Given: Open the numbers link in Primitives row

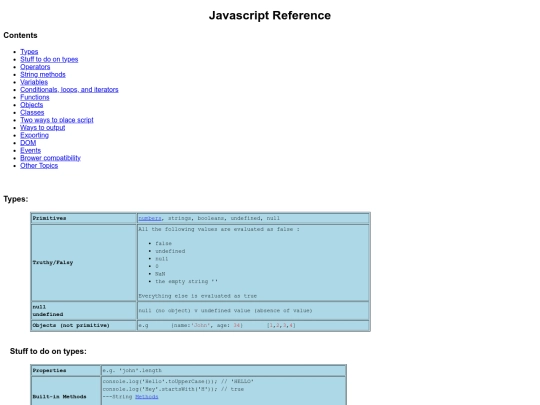Looking at the screenshot, I should (x=150, y=218).
